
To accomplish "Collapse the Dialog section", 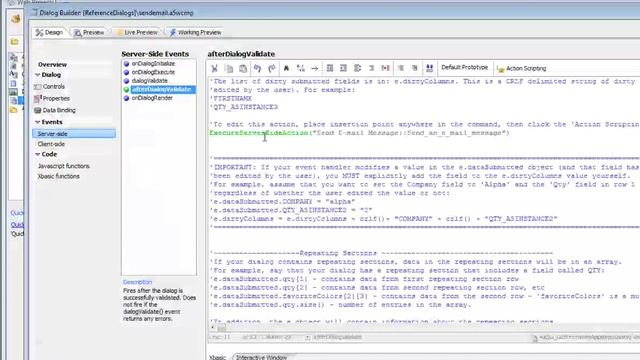I will (x=38, y=75).
